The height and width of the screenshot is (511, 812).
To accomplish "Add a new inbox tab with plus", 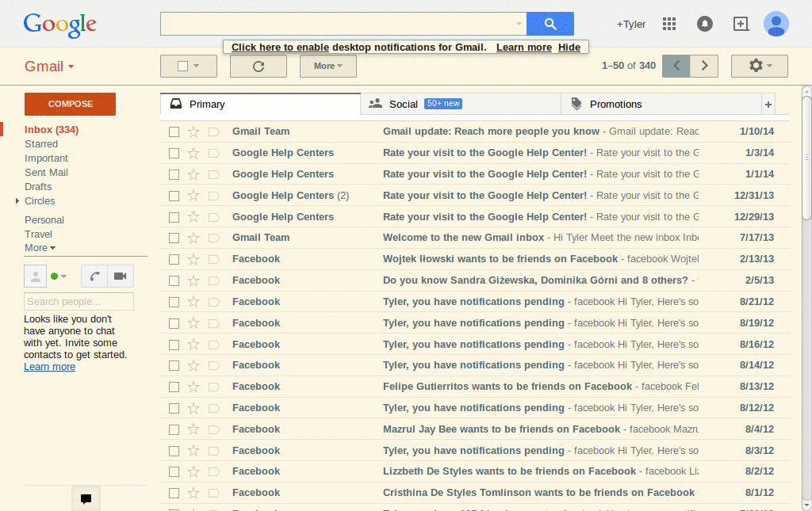I will click(x=768, y=105).
